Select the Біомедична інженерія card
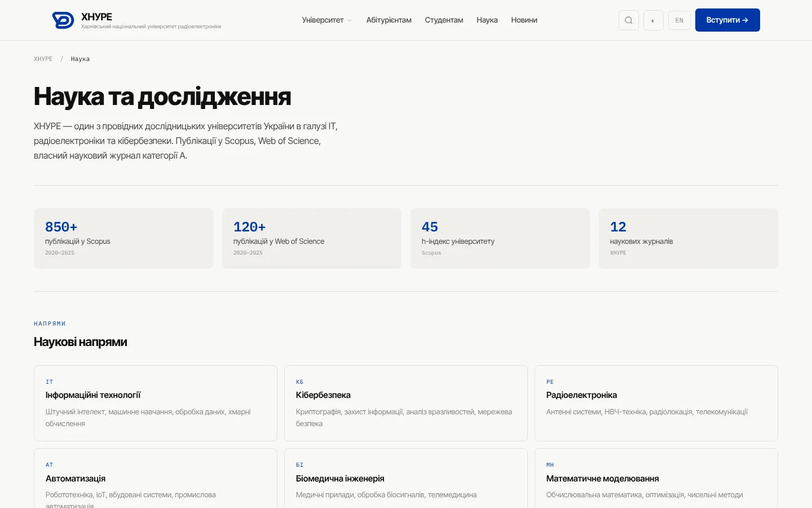This screenshot has height=508, width=812. tap(406, 479)
